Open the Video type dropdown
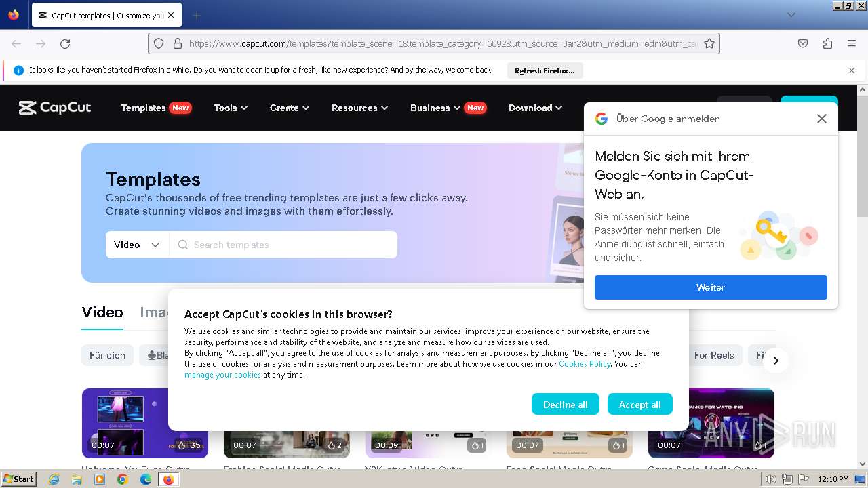Viewport: 868px width, 488px height. point(137,245)
